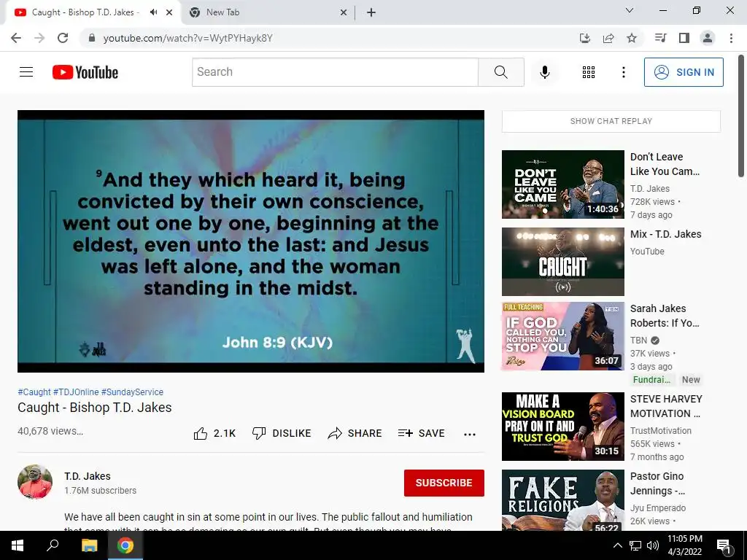Share this page from address bar
The width and height of the screenshot is (747, 560).
click(608, 38)
